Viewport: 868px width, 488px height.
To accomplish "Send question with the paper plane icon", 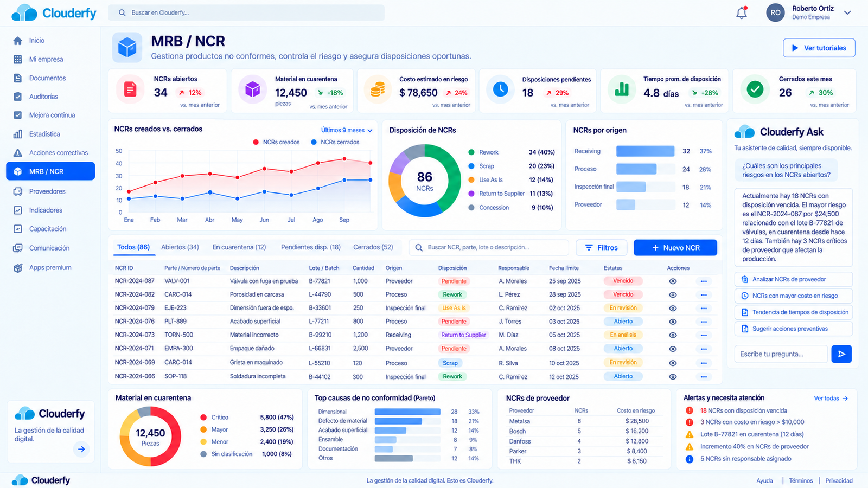I will [x=841, y=354].
